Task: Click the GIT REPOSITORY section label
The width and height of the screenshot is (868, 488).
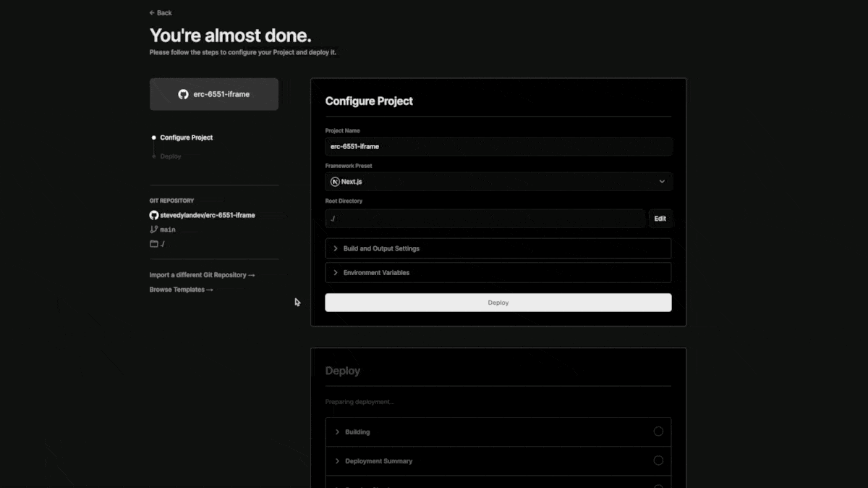Action: click(x=171, y=201)
